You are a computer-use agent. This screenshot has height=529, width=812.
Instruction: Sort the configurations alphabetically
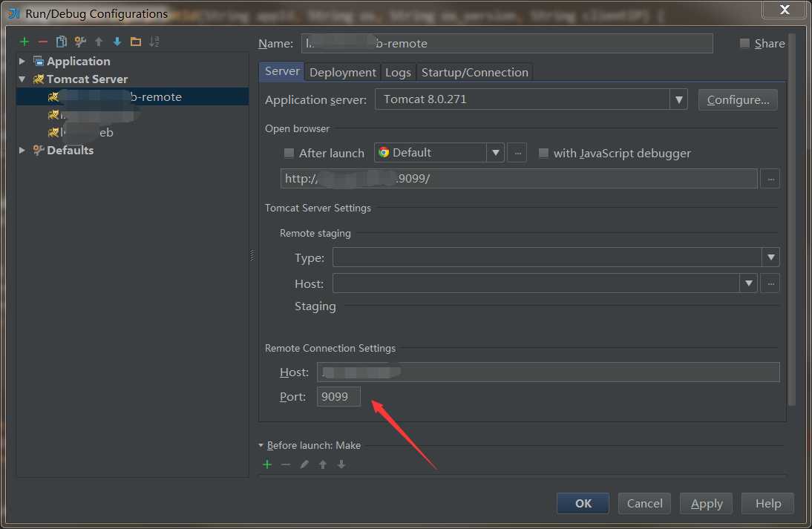154,42
